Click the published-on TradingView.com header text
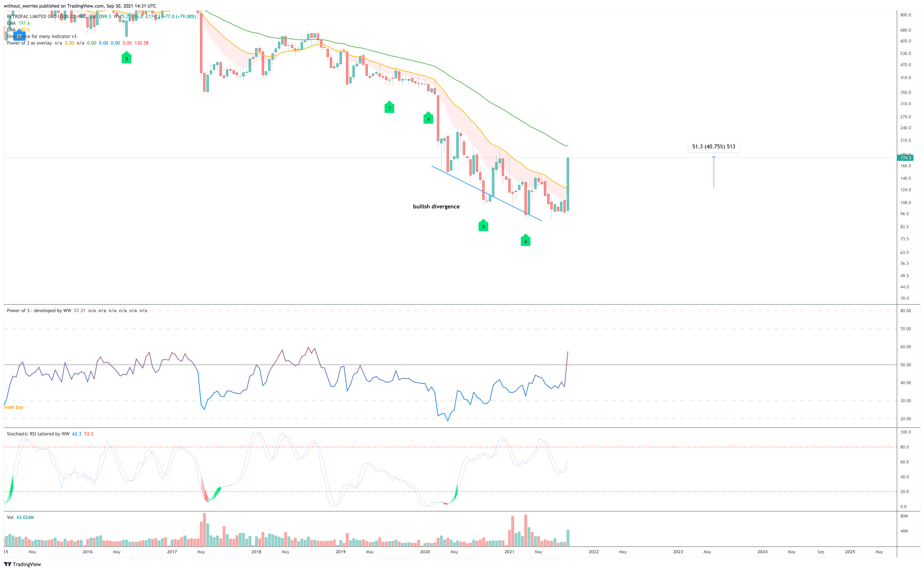This screenshot has height=571, width=924. pos(80,6)
